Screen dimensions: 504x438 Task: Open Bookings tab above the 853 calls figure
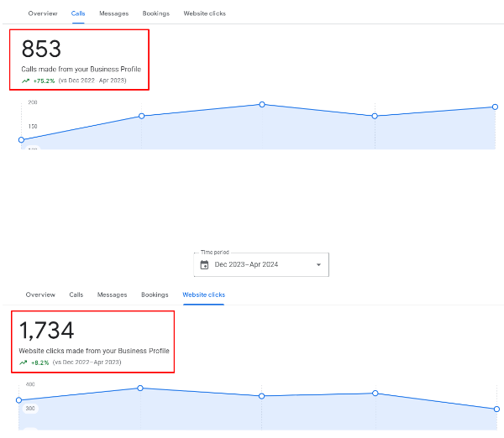pyautogui.click(x=155, y=13)
